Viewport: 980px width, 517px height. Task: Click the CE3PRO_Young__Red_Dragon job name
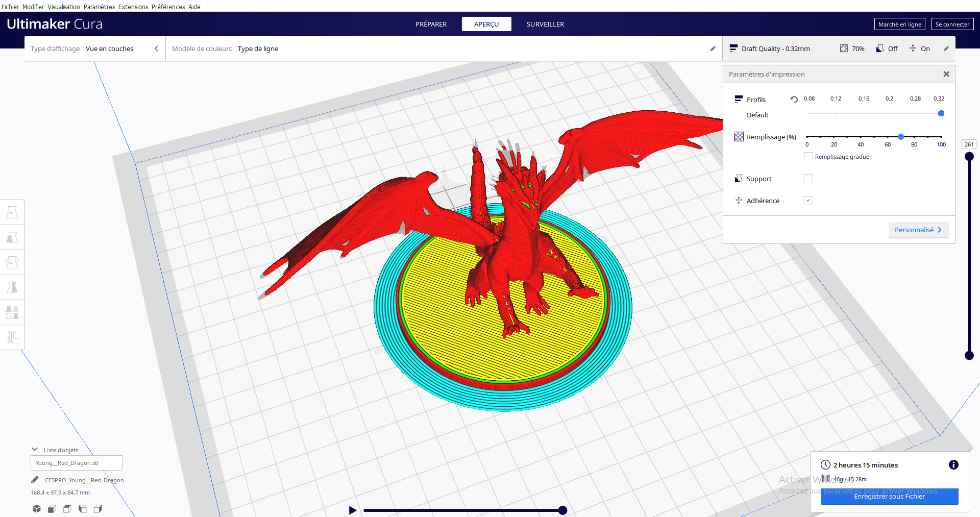point(84,480)
